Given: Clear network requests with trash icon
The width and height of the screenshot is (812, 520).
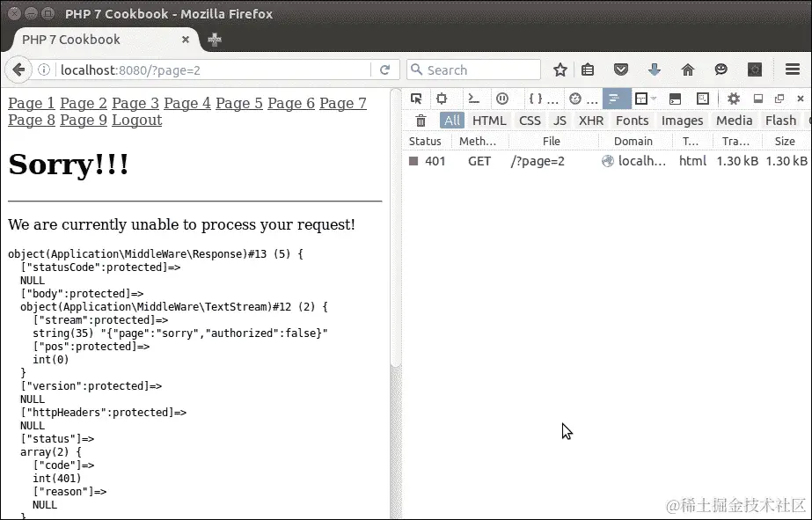Looking at the screenshot, I should (421, 121).
